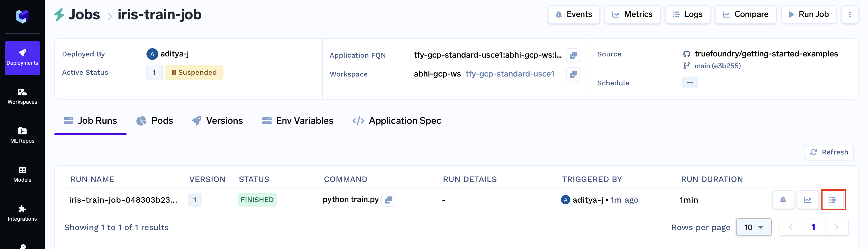
Task: Open the Rows per page dropdown
Action: click(x=754, y=227)
